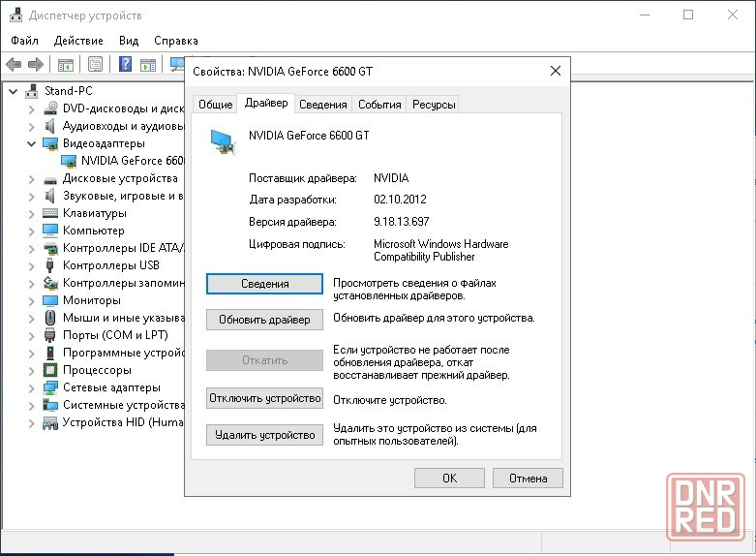756x556 pixels.
Task: Select the Драйвер tab
Action: tap(266, 103)
